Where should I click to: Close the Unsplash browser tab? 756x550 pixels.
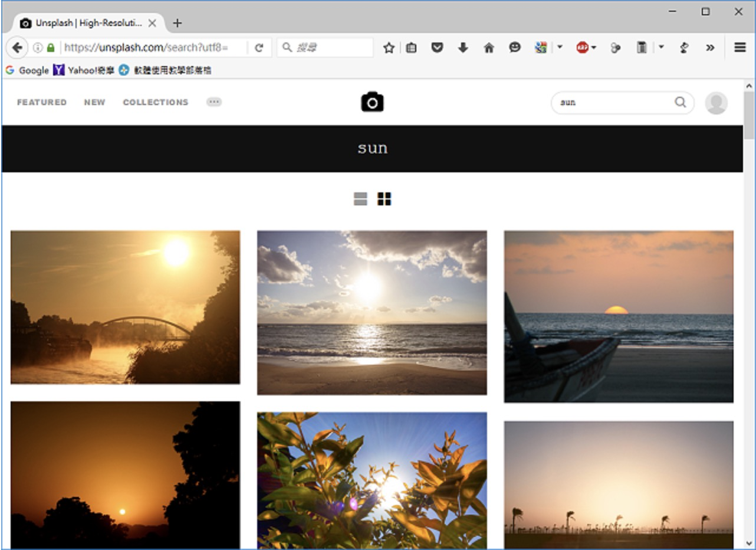[152, 23]
